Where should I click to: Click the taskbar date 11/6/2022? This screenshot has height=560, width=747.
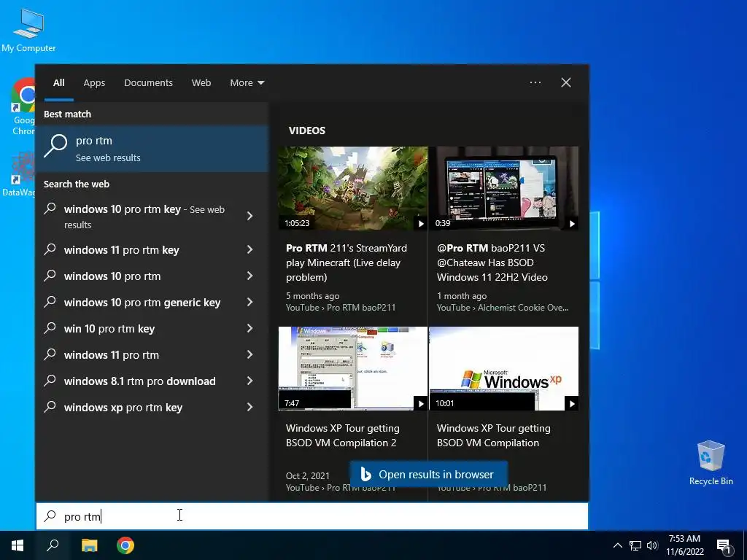tap(684, 552)
